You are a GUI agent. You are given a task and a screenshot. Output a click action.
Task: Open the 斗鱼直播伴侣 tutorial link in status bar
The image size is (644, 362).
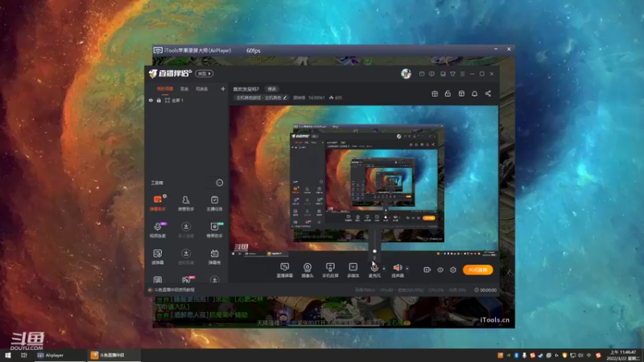click(174, 290)
